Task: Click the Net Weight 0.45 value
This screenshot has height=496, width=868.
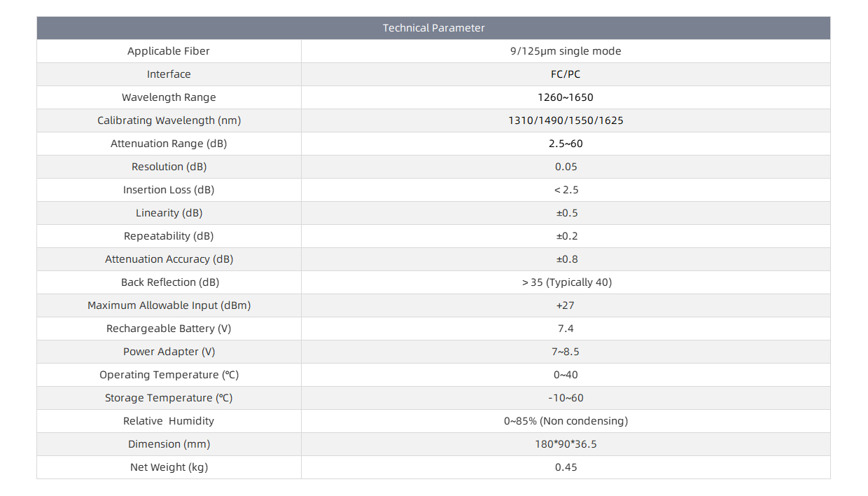Action: (566, 467)
